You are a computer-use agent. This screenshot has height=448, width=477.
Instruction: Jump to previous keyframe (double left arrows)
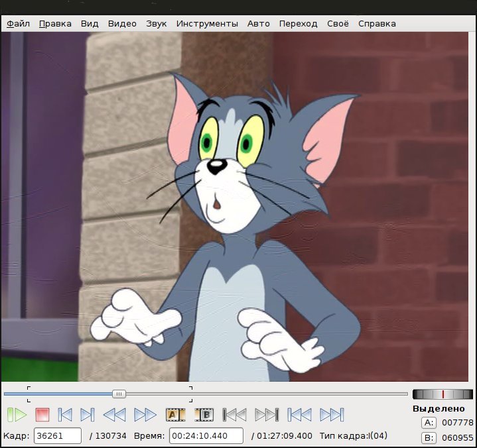tap(114, 415)
